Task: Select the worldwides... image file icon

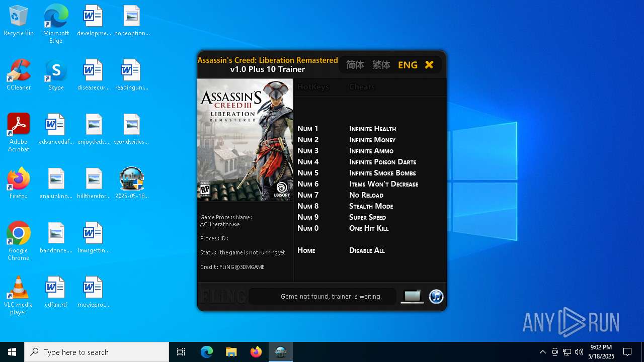Action: [131, 130]
